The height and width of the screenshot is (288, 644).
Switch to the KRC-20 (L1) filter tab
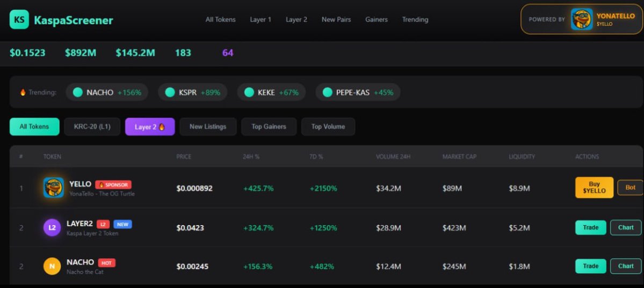click(92, 127)
